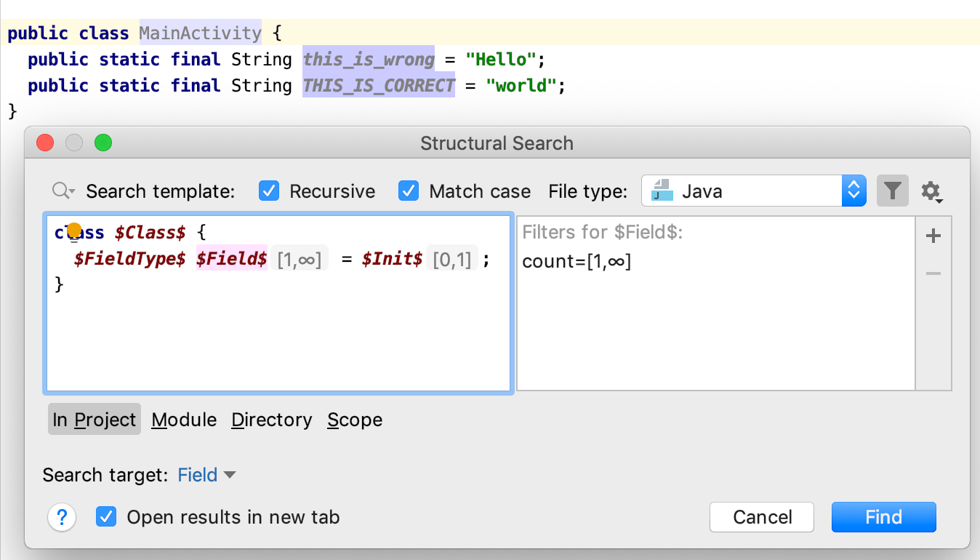
Task: Click the $Field$ variable in the template
Action: pyautogui.click(x=232, y=259)
